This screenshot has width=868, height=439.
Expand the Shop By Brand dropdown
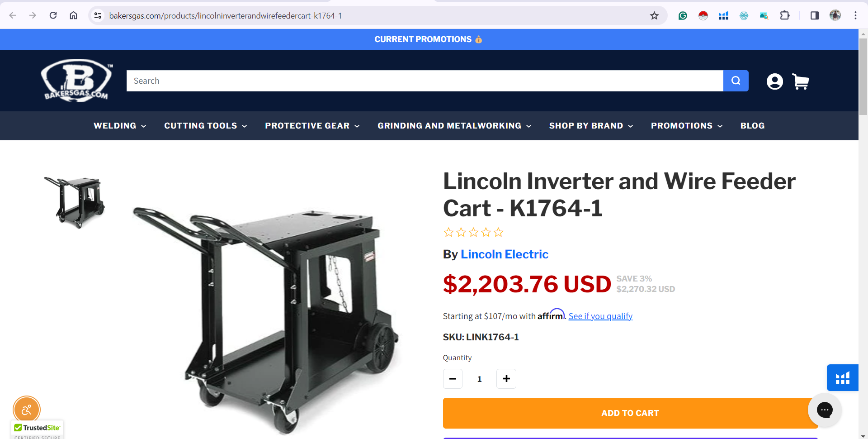(x=591, y=126)
